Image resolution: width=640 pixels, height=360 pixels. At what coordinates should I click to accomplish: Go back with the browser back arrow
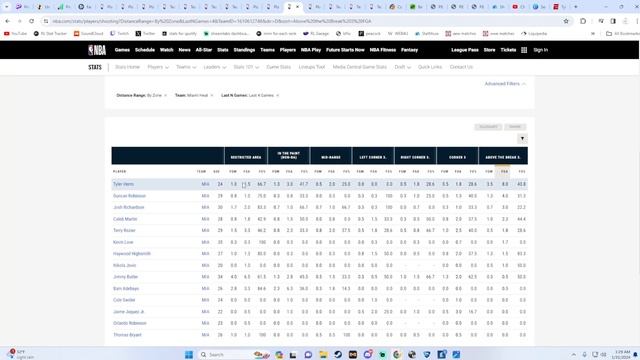[x=7, y=21]
